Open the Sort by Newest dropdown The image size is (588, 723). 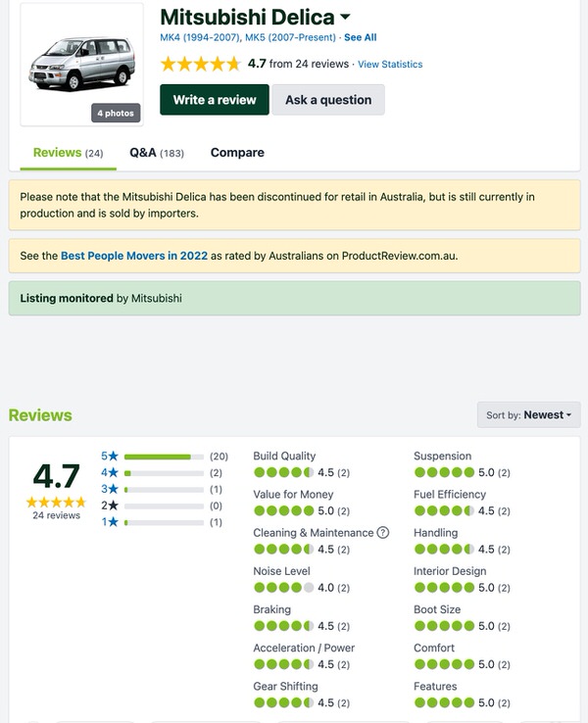(528, 415)
